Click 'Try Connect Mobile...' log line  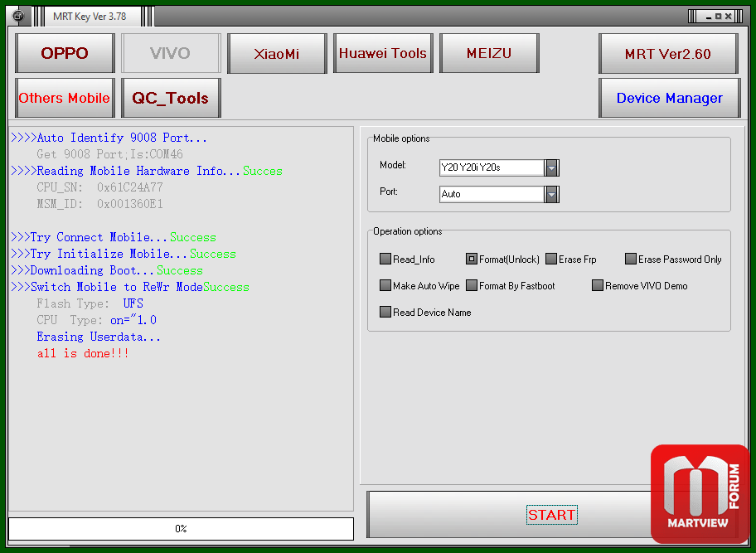coord(114,237)
